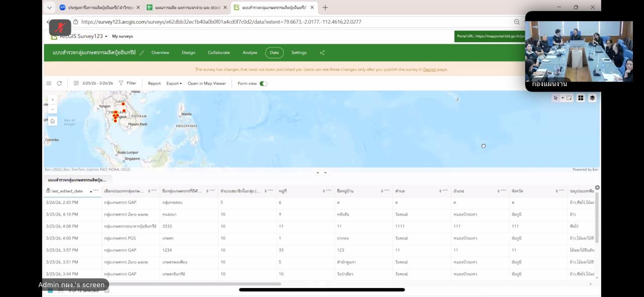
Task: Zoom in on the map
Action: pyautogui.click(x=53, y=100)
